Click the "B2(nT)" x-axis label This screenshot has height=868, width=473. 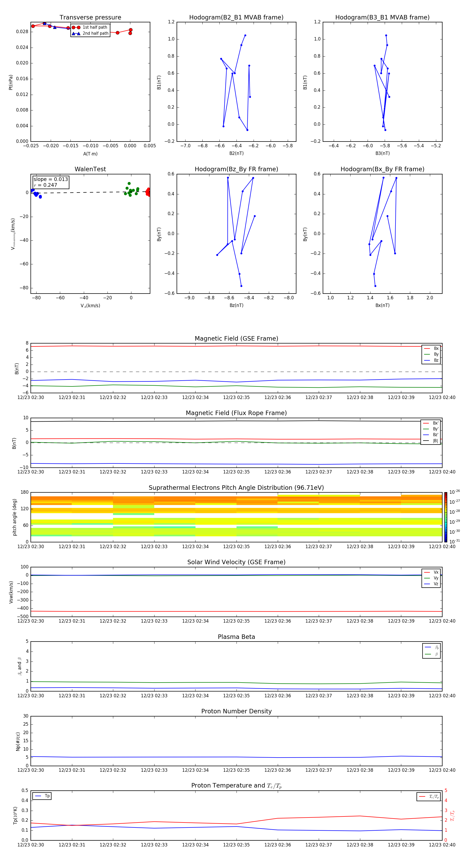pyautogui.click(x=236, y=153)
